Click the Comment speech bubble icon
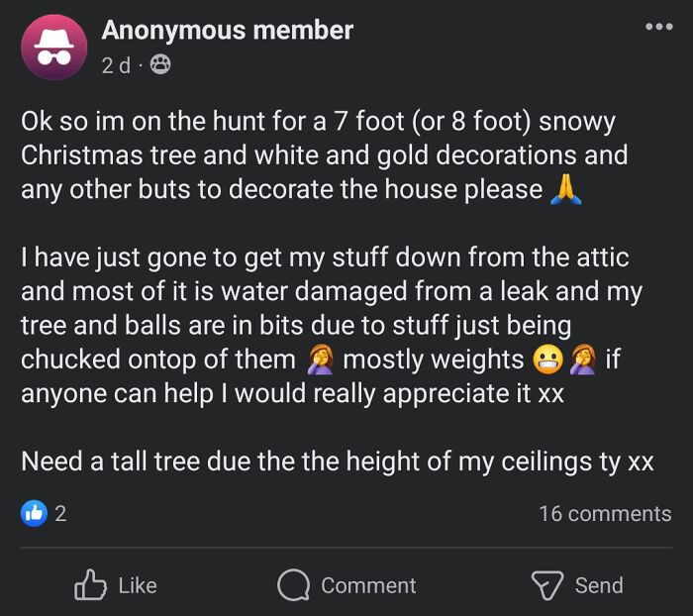The width and height of the screenshot is (693, 616). click(x=293, y=585)
